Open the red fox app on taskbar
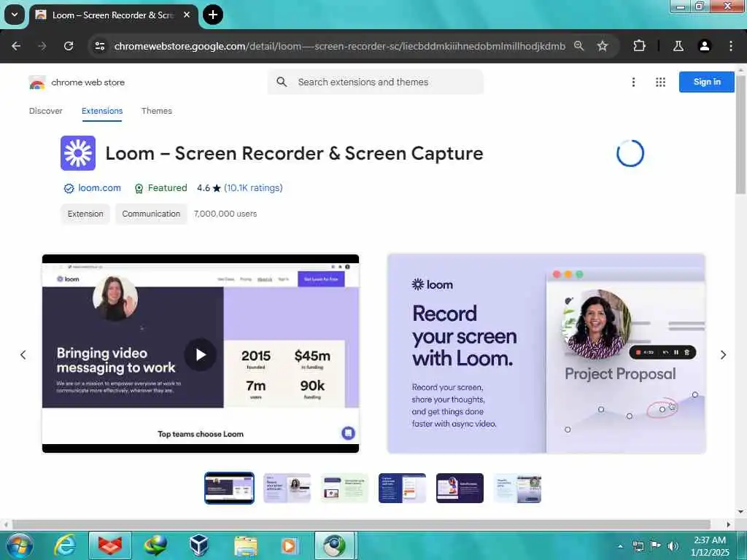Viewport: 747px width, 560px height. 110,545
